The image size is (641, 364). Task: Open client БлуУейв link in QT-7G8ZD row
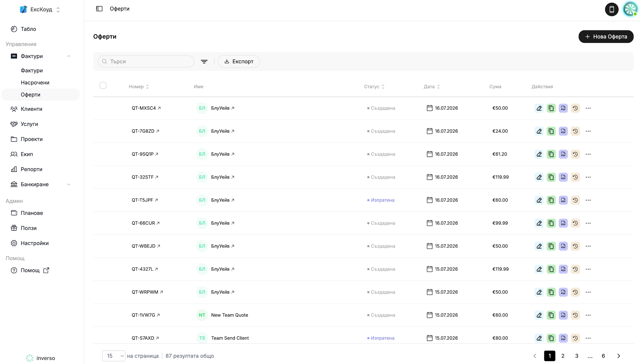(223, 131)
